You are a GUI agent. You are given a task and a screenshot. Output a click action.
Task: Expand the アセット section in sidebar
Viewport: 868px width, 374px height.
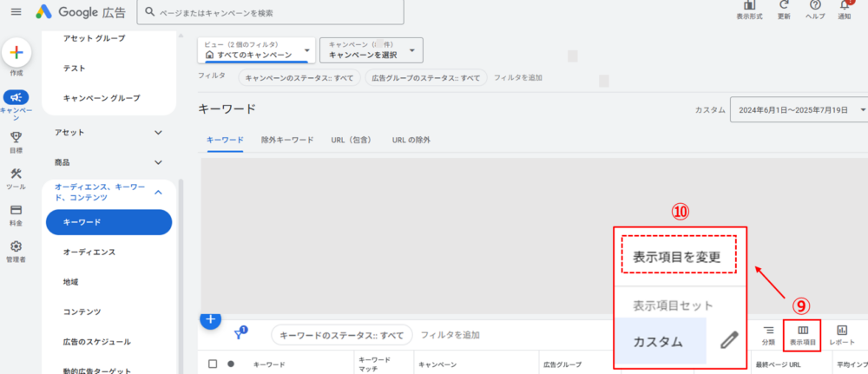108,132
